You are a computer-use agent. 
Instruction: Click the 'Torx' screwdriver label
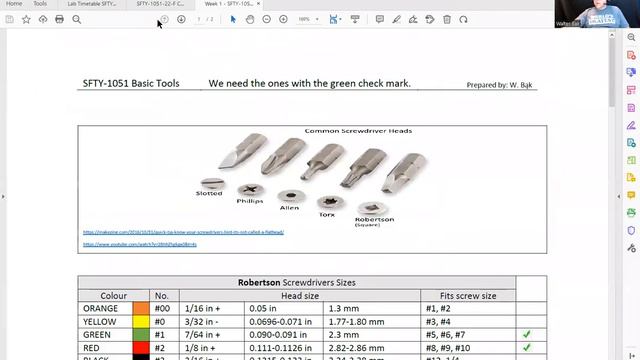click(x=327, y=215)
